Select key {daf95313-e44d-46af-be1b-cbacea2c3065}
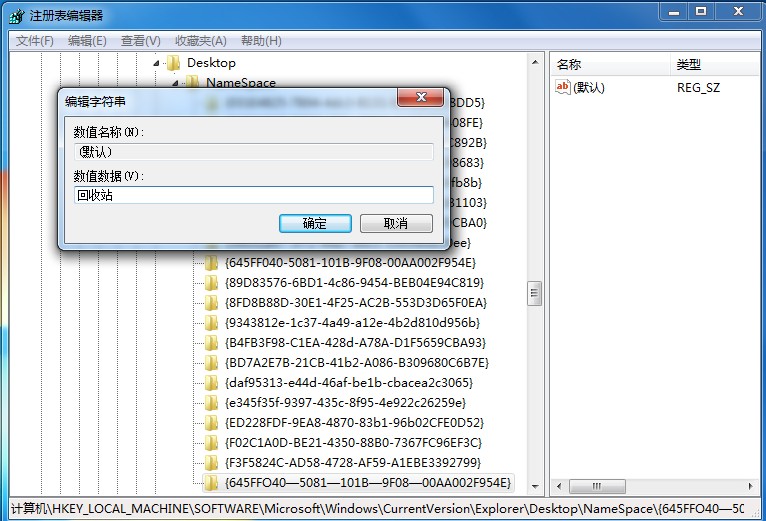Screen dimensions: 766x521 click(x=349, y=383)
